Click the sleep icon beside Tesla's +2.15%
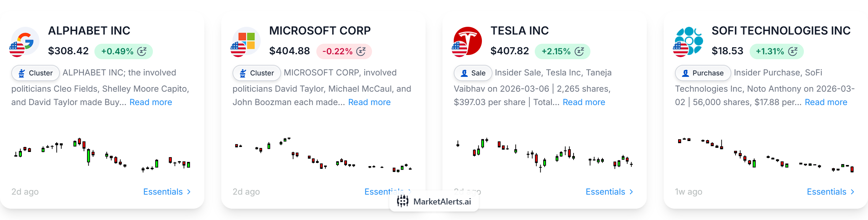The width and height of the screenshot is (868, 220). (x=579, y=51)
